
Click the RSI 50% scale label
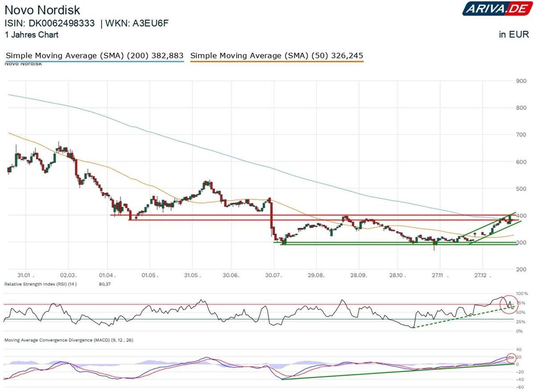522,312
